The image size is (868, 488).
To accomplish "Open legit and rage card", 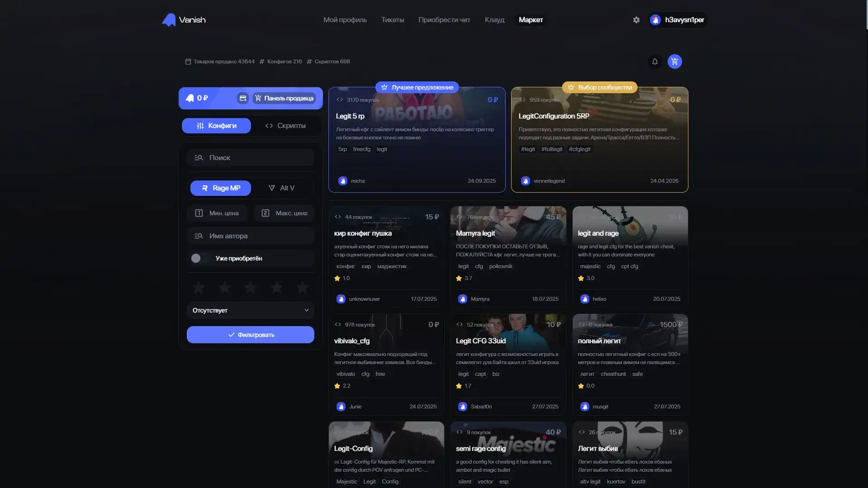I will (x=630, y=257).
